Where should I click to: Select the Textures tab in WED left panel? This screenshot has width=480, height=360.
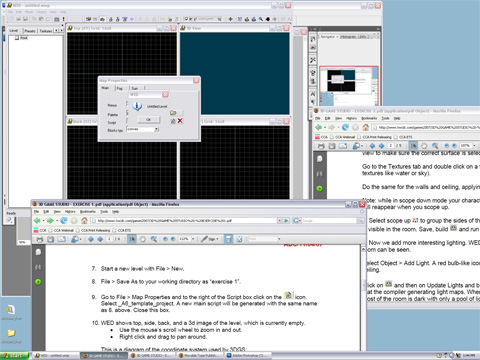tap(46, 31)
